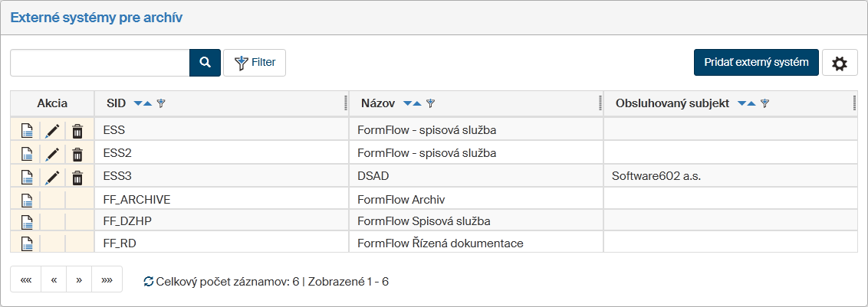Image resolution: width=868 pixels, height=307 pixels.
Task: View details of FF_ARCHIVE entry
Action: tap(26, 201)
